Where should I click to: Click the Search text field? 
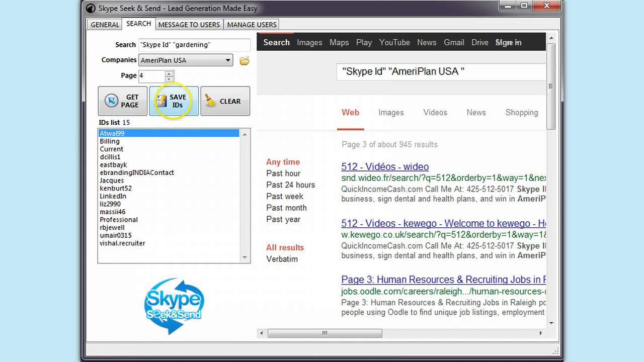point(194,45)
